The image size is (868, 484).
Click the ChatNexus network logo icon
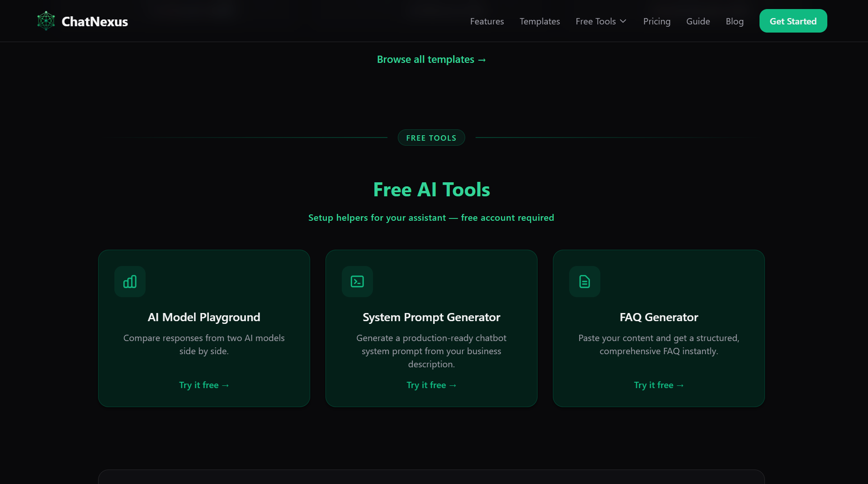click(46, 21)
